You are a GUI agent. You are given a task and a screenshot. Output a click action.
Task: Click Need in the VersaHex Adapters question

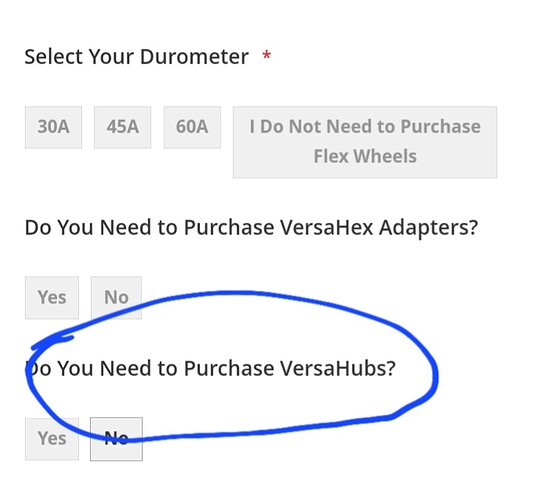click(x=126, y=227)
